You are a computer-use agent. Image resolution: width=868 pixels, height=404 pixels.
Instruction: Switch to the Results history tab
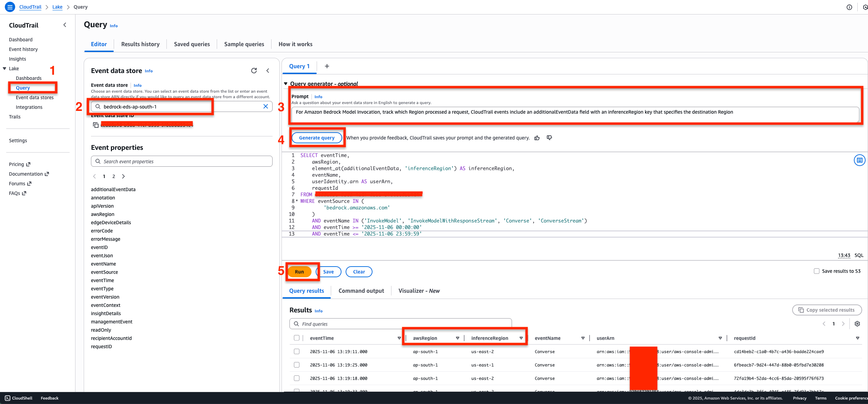[x=140, y=44]
